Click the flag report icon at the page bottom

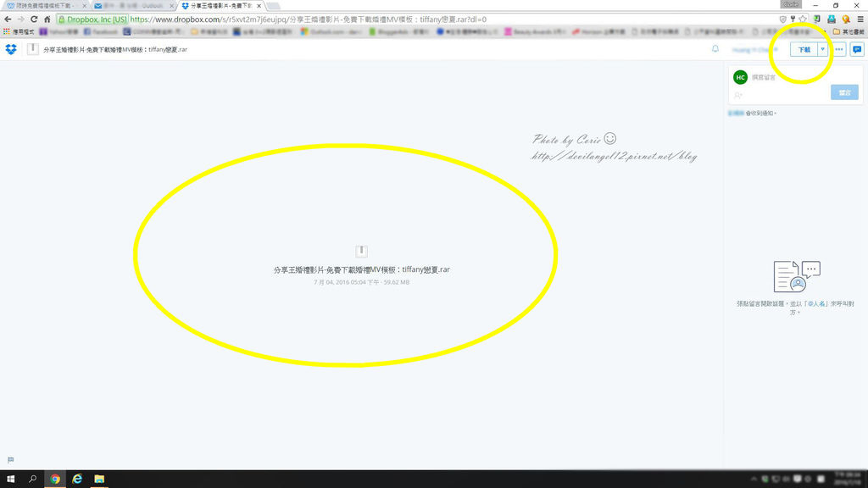pyautogui.click(x=10, y=460)
